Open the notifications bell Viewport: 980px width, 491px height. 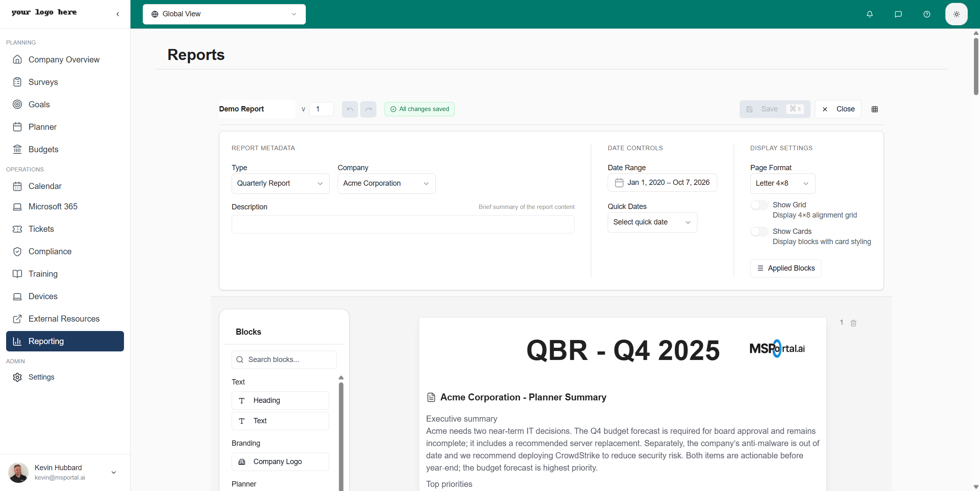coord(869,14)
